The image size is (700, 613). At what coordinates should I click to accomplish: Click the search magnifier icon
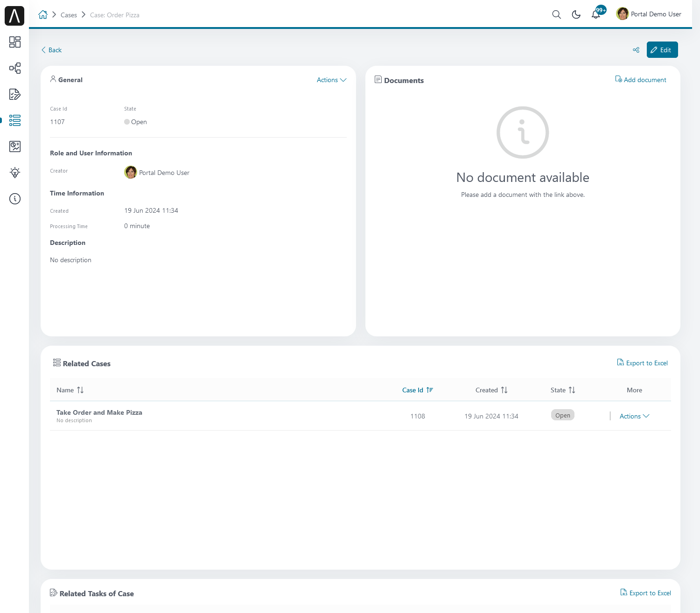(x=556, y=14)
